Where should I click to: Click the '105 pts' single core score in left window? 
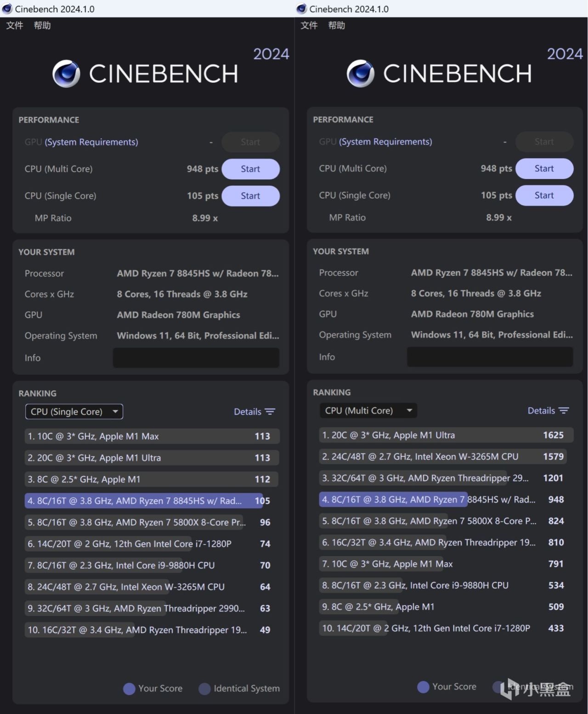tap(203, 196)
